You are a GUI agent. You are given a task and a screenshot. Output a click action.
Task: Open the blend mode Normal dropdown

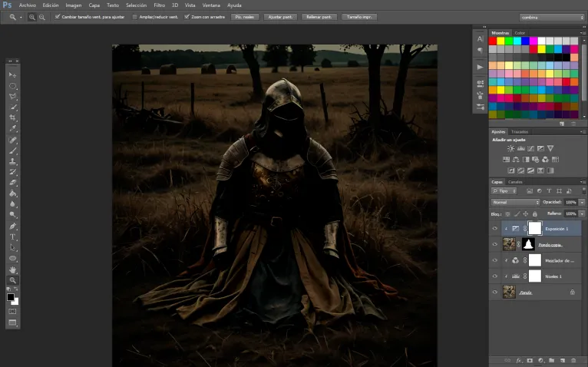coord(515,202)
